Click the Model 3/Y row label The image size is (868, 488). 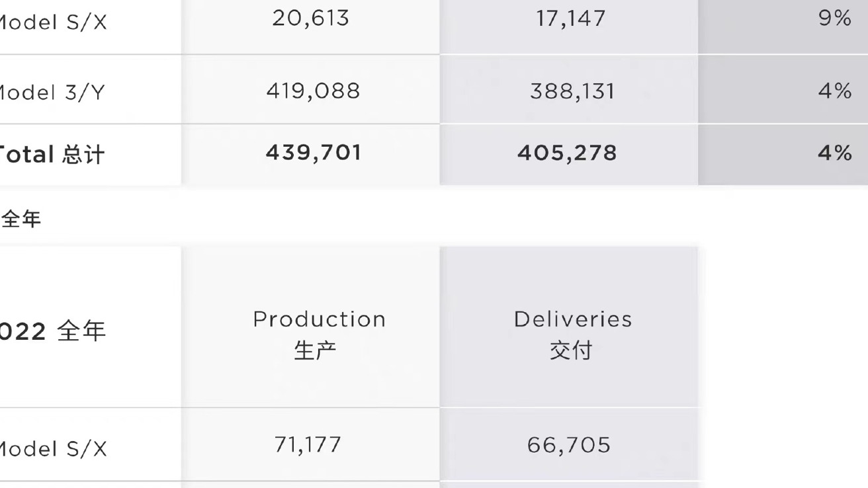tap(52, 92)
